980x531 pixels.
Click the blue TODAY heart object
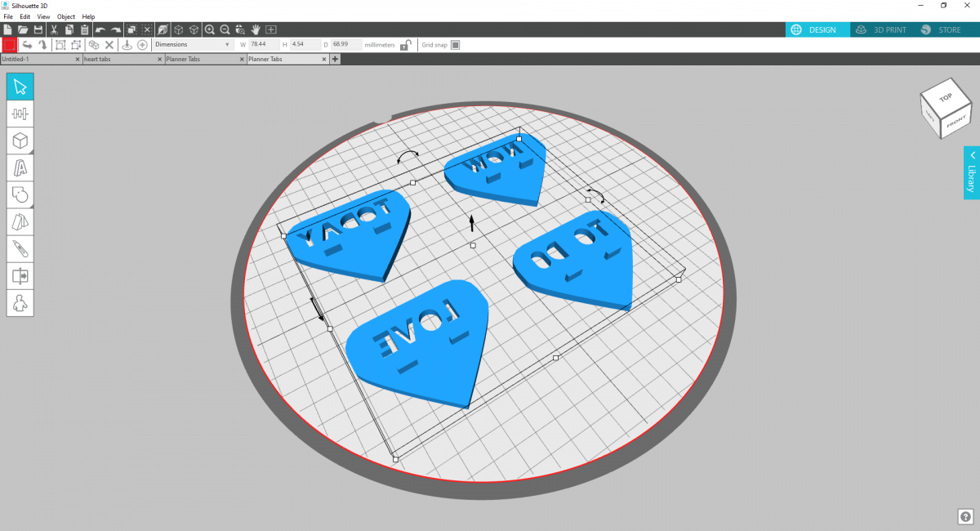click(x=350, y=237)
